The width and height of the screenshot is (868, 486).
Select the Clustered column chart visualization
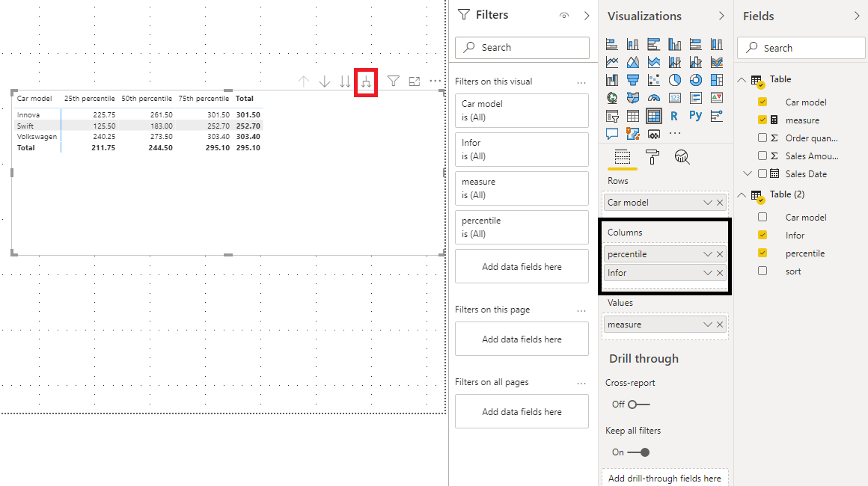(675, 44)
